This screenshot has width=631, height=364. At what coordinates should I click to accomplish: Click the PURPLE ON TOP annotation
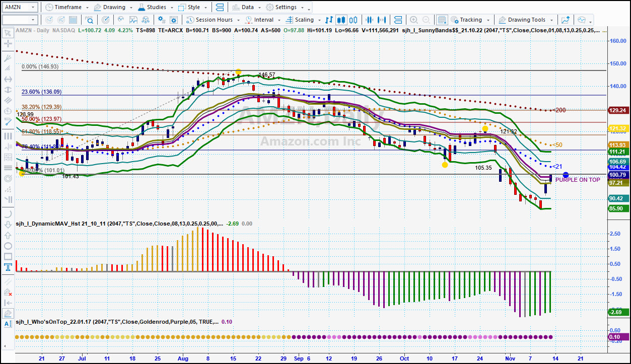578,180
